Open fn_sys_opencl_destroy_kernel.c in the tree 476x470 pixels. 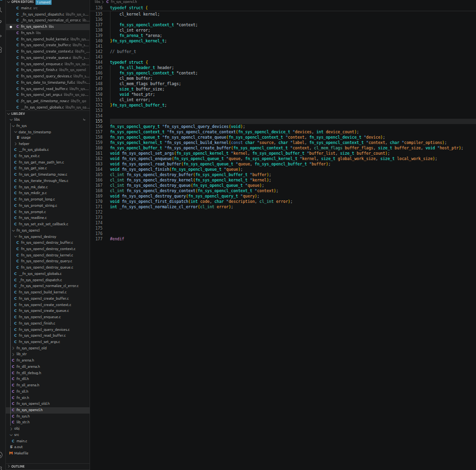point(47,255)
